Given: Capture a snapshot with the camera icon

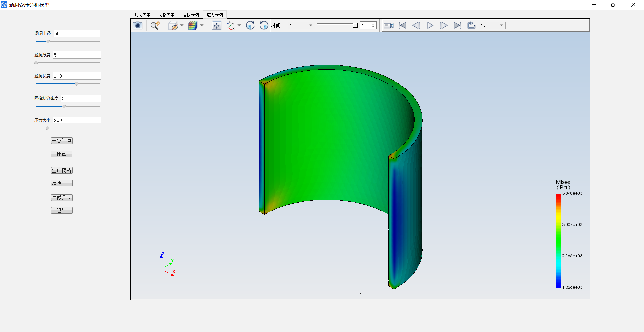Looking at the screenshot, I should 138,25.
